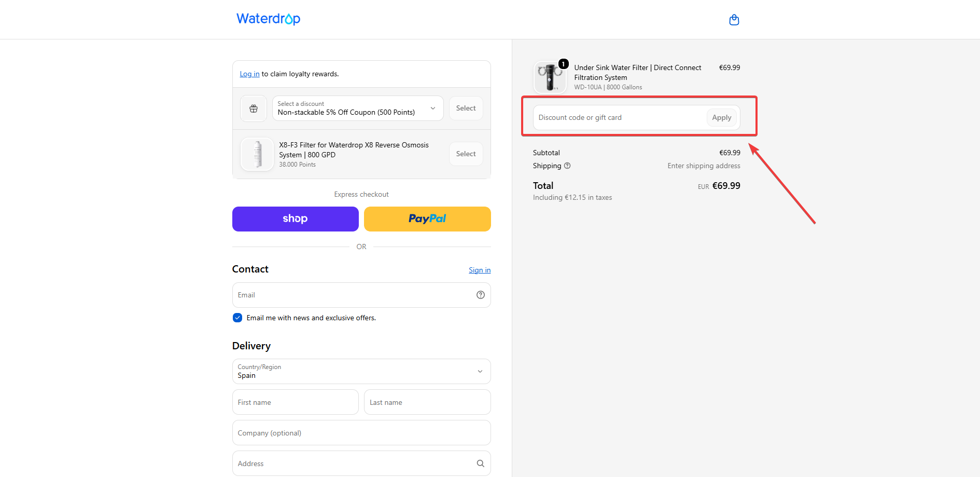
Task: Click the Waterdrop logo
Action: pos(268,19)
